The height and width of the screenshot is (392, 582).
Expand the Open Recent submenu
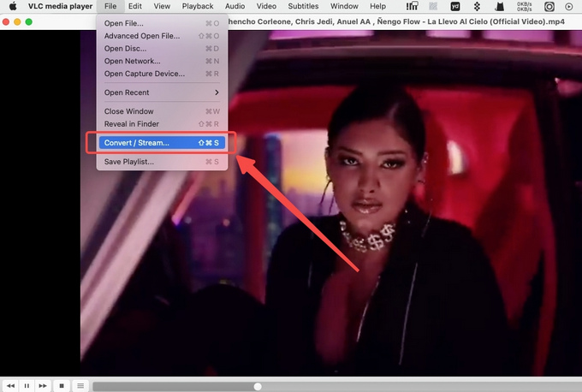pyautogui.click(x=162, y=92)
